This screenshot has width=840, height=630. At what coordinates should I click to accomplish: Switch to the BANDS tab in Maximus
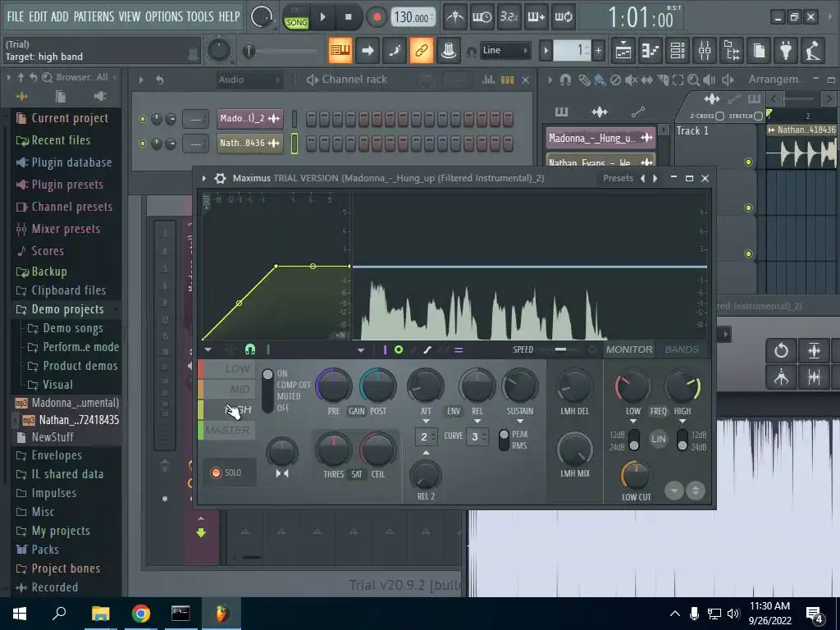point(682,349)
